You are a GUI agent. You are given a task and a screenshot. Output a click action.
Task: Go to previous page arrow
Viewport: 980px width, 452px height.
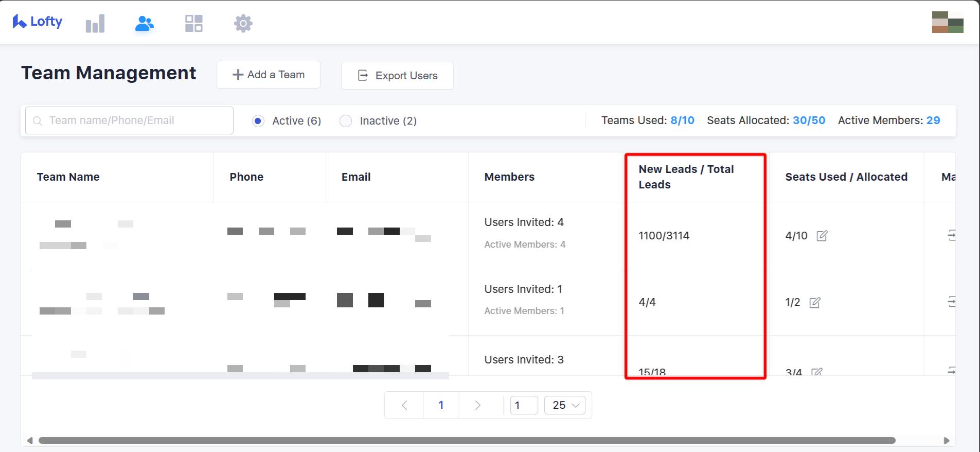point(404,405)
